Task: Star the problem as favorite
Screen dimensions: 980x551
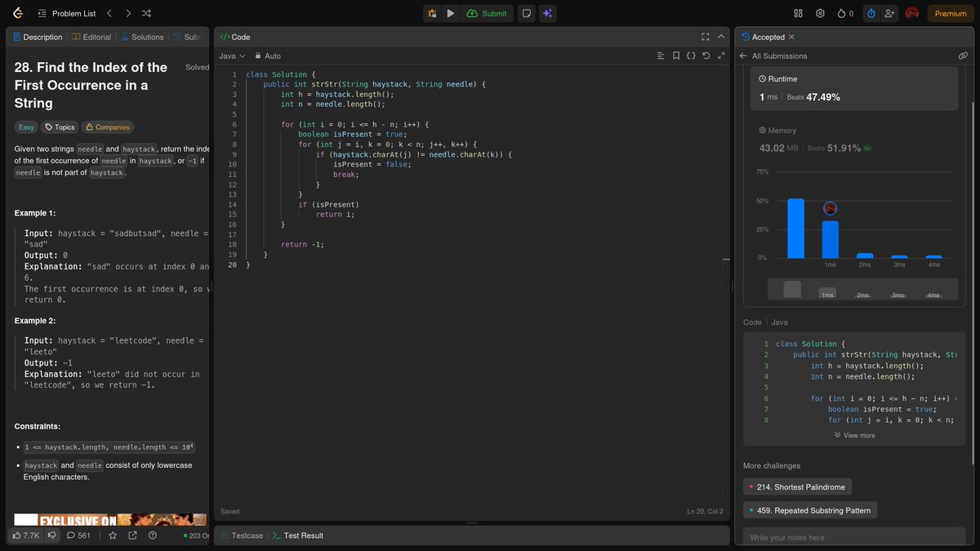Action: pos(113,535)
